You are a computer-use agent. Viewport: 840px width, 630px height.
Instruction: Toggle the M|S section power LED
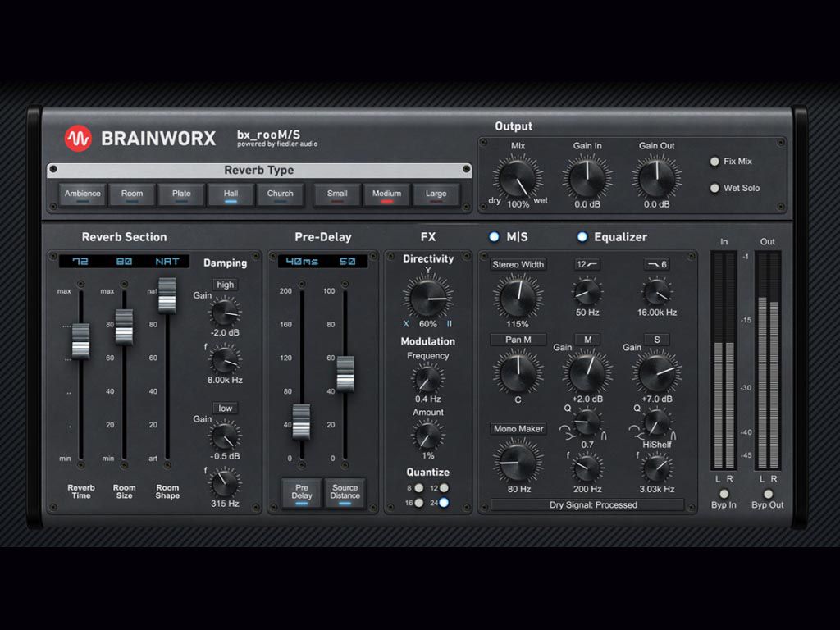pos(494,236)
